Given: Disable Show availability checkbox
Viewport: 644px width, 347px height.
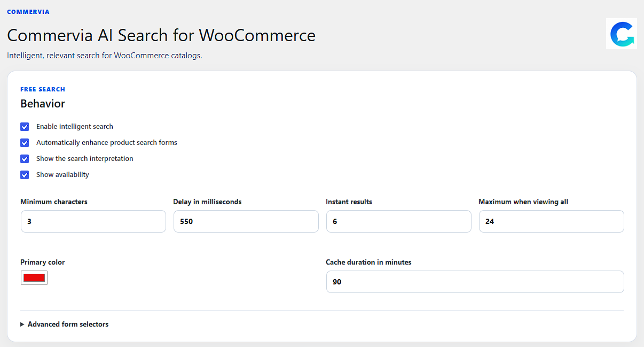Looking at the screenshot, I should coord(25,175).
